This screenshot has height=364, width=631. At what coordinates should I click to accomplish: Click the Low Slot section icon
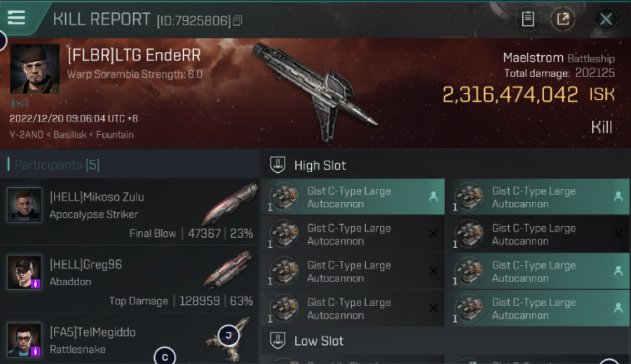coord(278,341)
